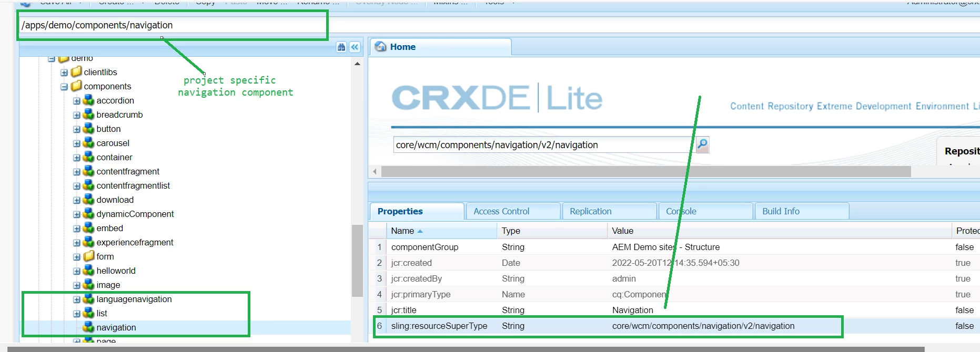Open the Access Control tab

point(513,211)
